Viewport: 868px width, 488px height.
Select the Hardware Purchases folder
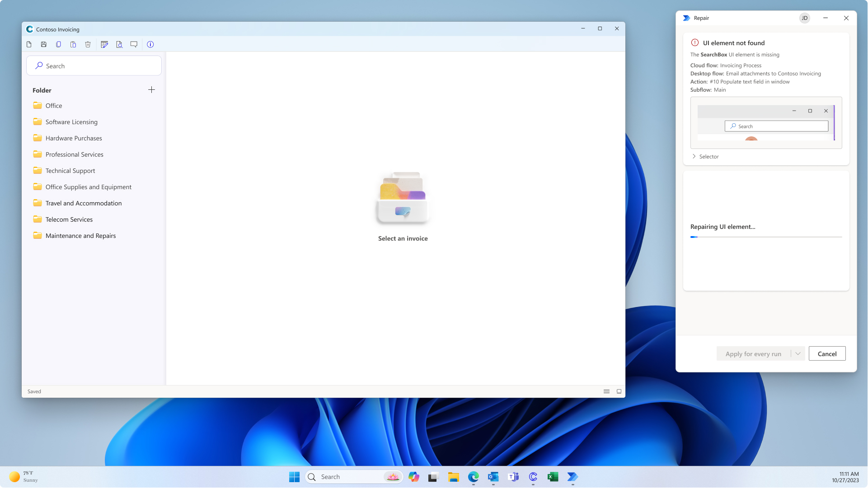click(94, 138)
